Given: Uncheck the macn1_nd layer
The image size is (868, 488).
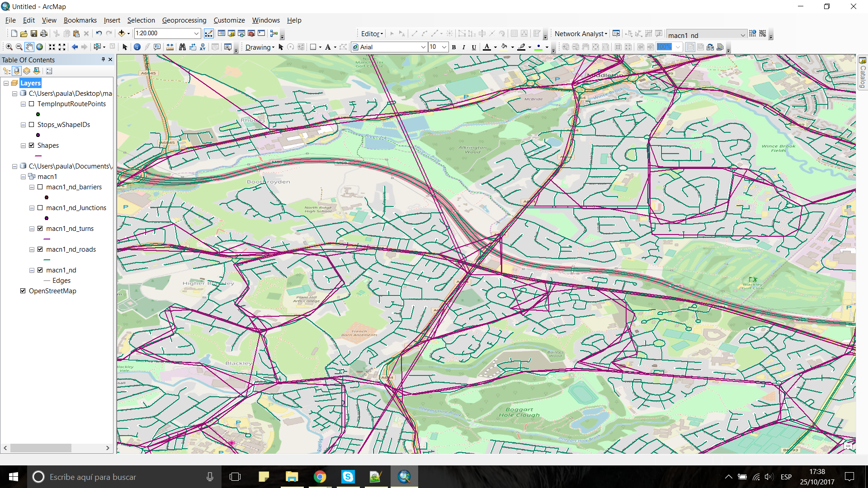Looking at the screenshot, I should click(x=40, y=270).
